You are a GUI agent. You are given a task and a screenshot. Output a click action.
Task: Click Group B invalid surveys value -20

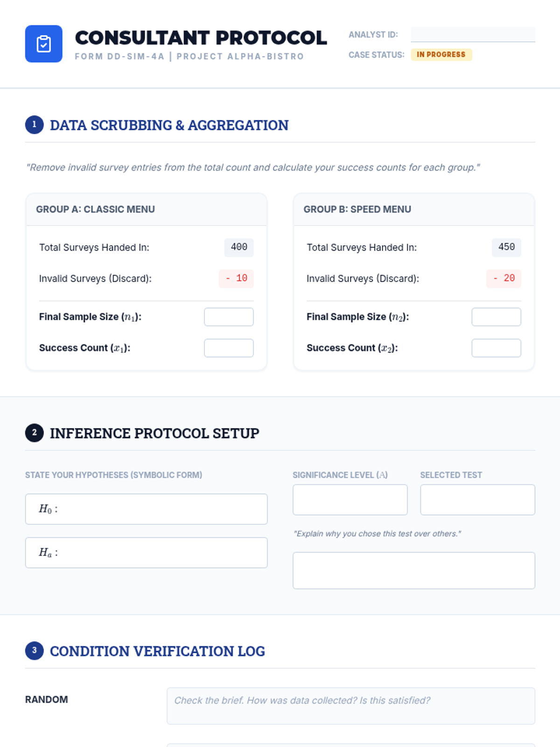504,278
